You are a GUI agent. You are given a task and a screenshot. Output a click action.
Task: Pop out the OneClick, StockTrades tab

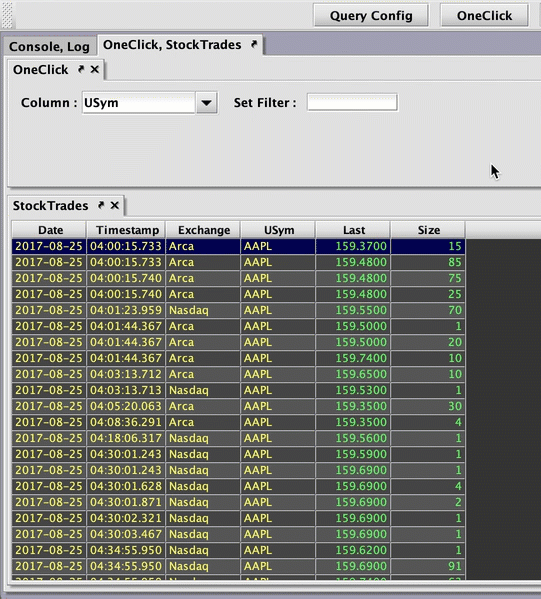point(254,45)
